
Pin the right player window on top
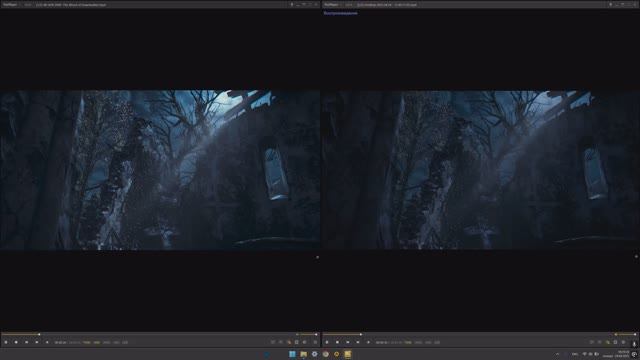[x=611, y=4]
